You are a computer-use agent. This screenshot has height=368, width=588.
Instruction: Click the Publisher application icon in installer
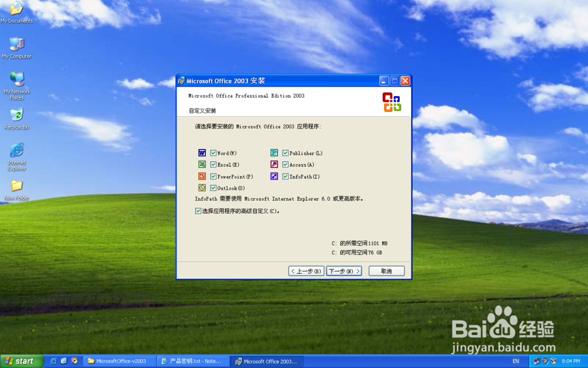pyautogui.click(x=274, y=153)
